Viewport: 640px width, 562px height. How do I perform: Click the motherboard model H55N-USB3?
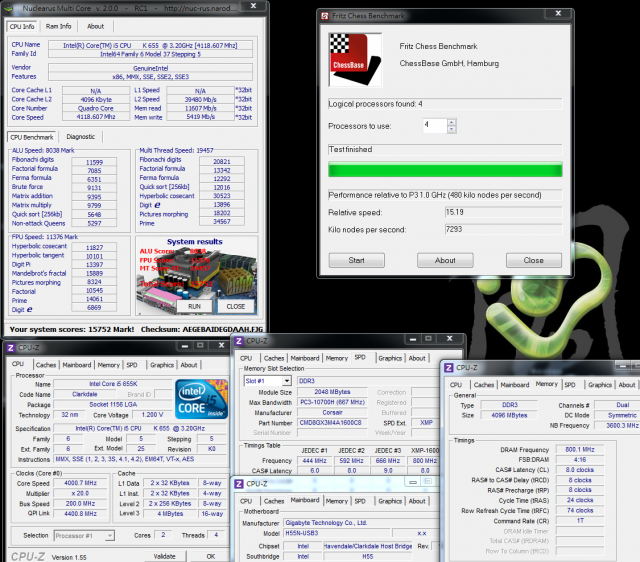tap(337, 533)
